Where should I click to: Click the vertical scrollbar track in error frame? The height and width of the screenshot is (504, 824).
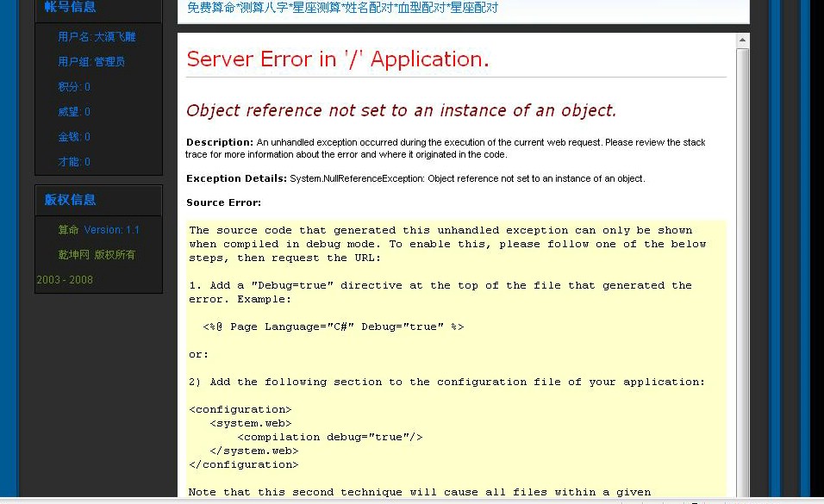[742, 272]
